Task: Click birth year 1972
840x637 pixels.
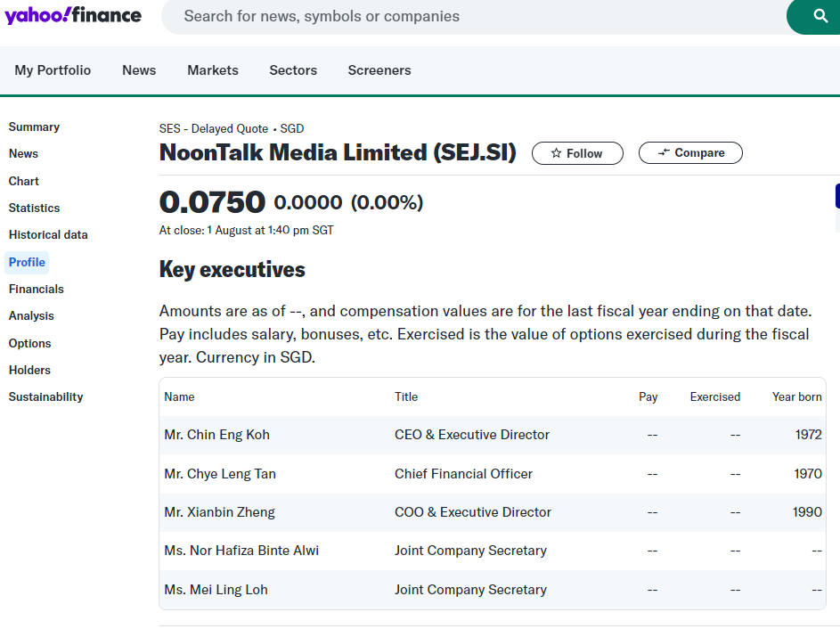Action: pos(809,435)
